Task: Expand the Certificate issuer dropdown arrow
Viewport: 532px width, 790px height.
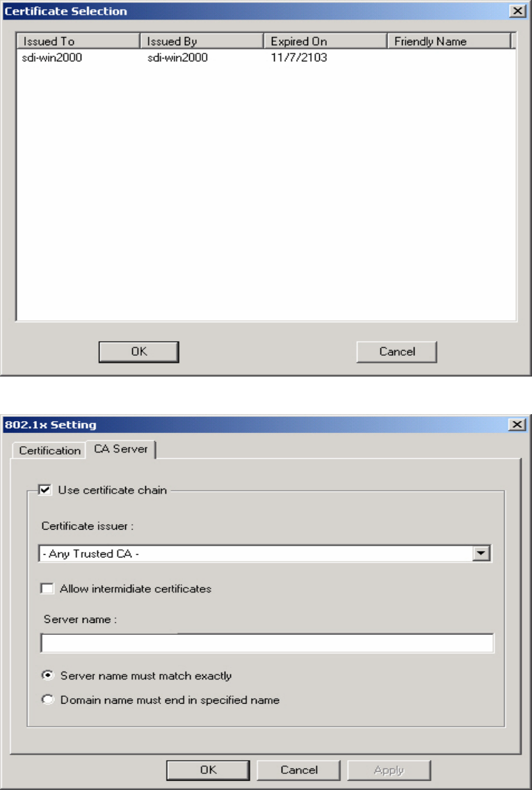Action: [x=481, y=553]
